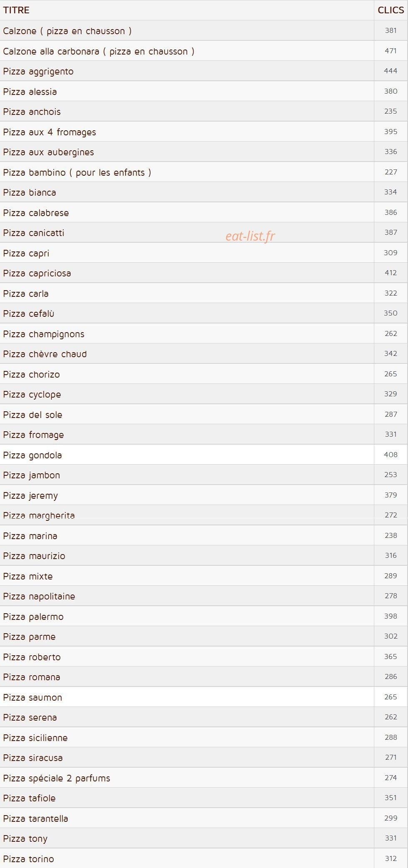This screenshot has width=408, height=868.
Task: Click the 471 clicks count cell
Action: point(391,51)
